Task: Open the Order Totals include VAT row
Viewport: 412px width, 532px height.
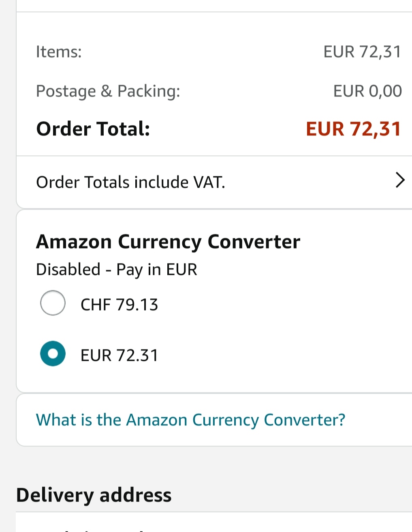Action: (130, 182)
